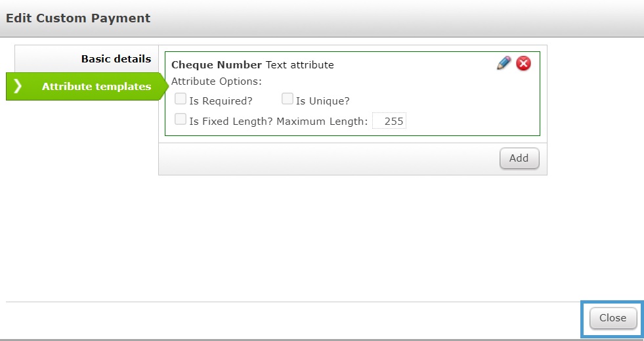Delete the Cheque Number attribute with red X
This screenshot has width=644, height=341.
[523, 64]
